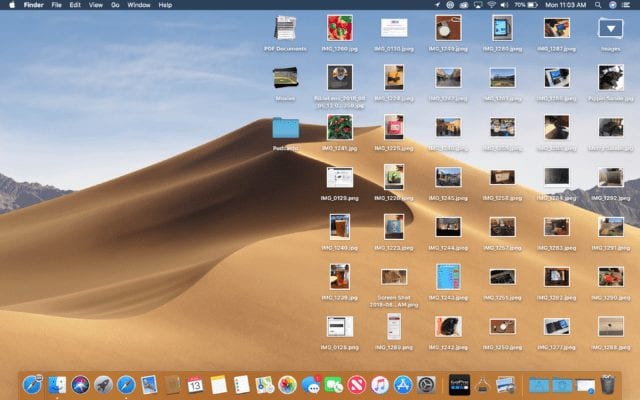Open the Apple menu
640x400 pixels.
point(11,5)
